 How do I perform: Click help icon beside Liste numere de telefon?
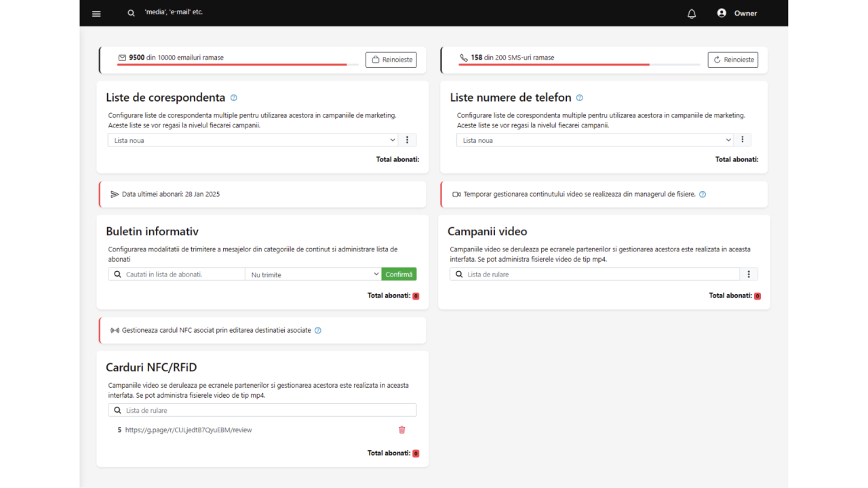[580, 98]
